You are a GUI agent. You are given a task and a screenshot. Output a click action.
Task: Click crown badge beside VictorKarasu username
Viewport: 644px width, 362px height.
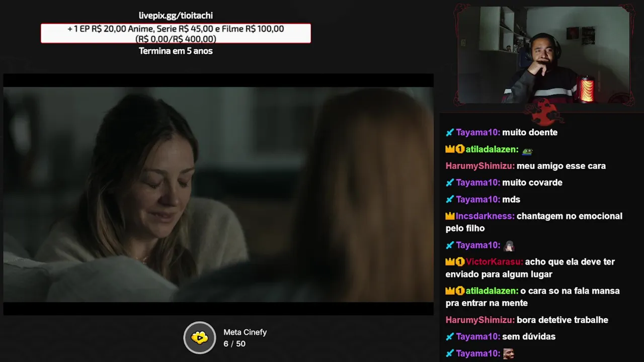450,262
